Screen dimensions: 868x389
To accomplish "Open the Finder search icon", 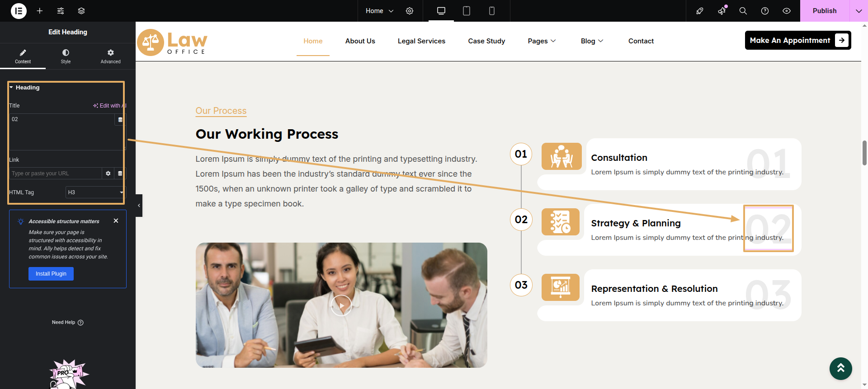I will point(743,11).
